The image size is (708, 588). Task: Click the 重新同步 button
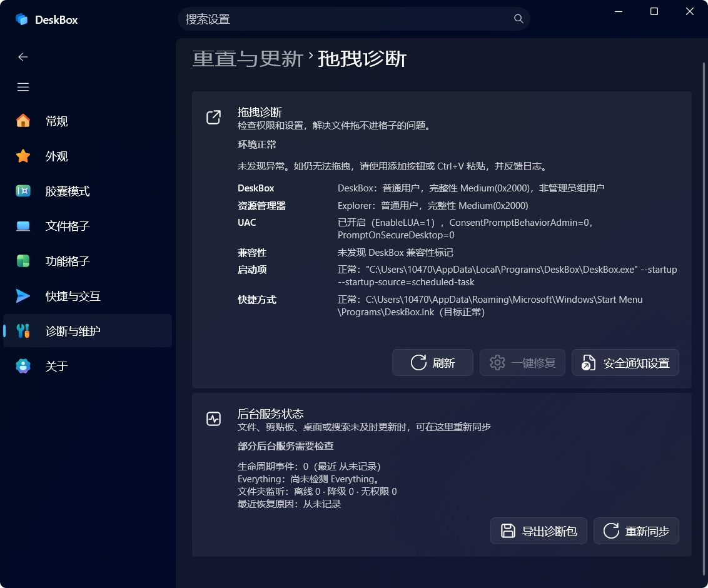click(636, 530)
